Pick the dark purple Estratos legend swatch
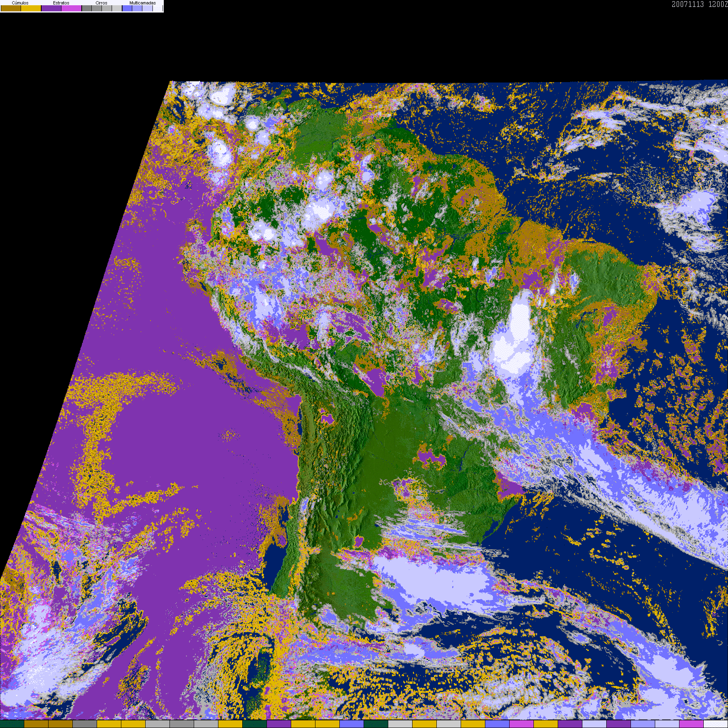The height and width of the screenshot is (728, 728). point(51,8)
